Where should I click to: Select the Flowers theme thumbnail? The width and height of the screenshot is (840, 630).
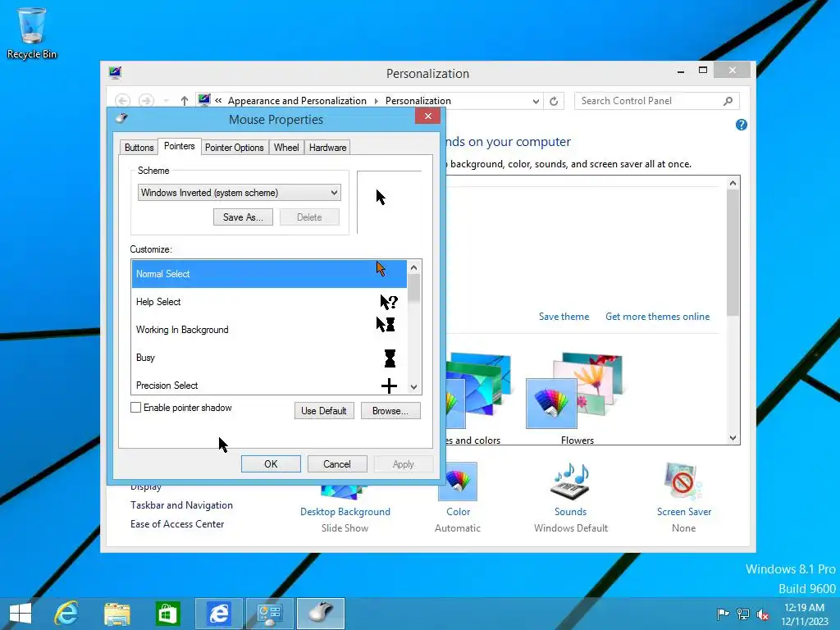point(576,391)
